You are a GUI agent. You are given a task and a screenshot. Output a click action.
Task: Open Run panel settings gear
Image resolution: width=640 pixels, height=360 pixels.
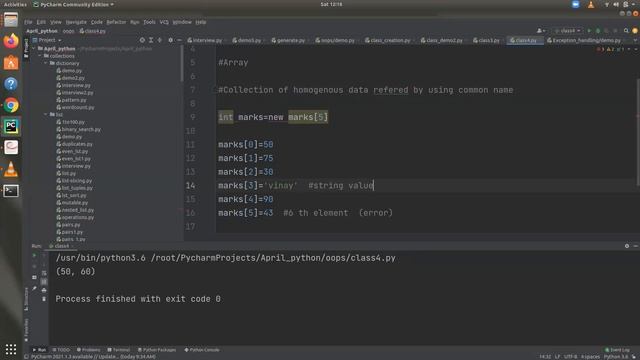pos(627,246)
